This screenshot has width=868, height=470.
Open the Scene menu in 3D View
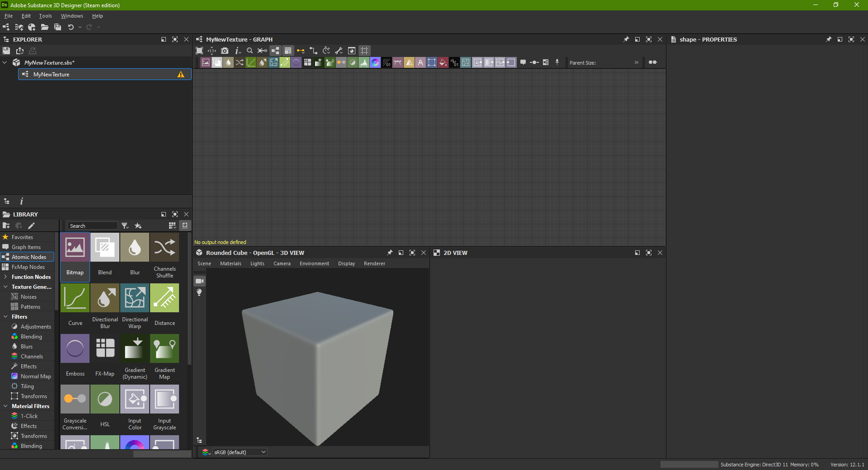(204, 263)
